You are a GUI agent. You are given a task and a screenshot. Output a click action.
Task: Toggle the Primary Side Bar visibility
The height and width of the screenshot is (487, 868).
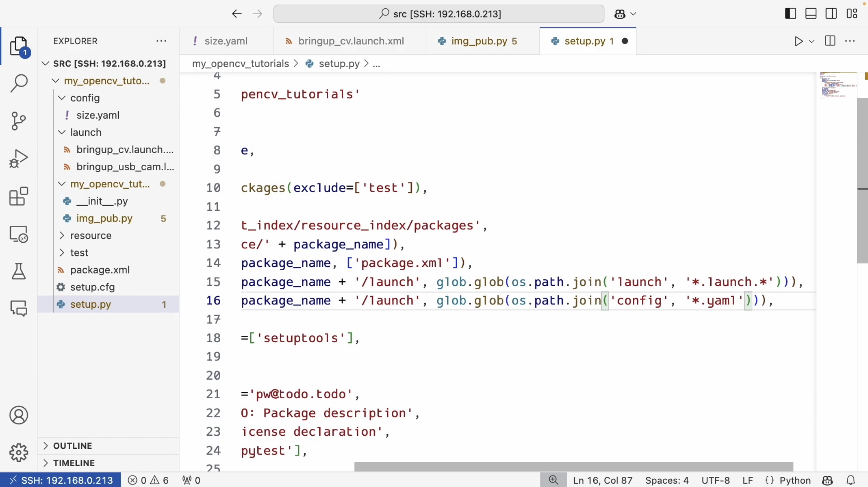(x=790, y=14)
